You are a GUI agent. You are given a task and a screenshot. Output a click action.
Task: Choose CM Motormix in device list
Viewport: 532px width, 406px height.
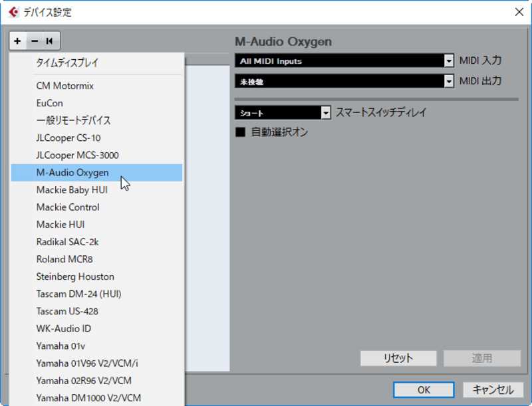[96, 86]
